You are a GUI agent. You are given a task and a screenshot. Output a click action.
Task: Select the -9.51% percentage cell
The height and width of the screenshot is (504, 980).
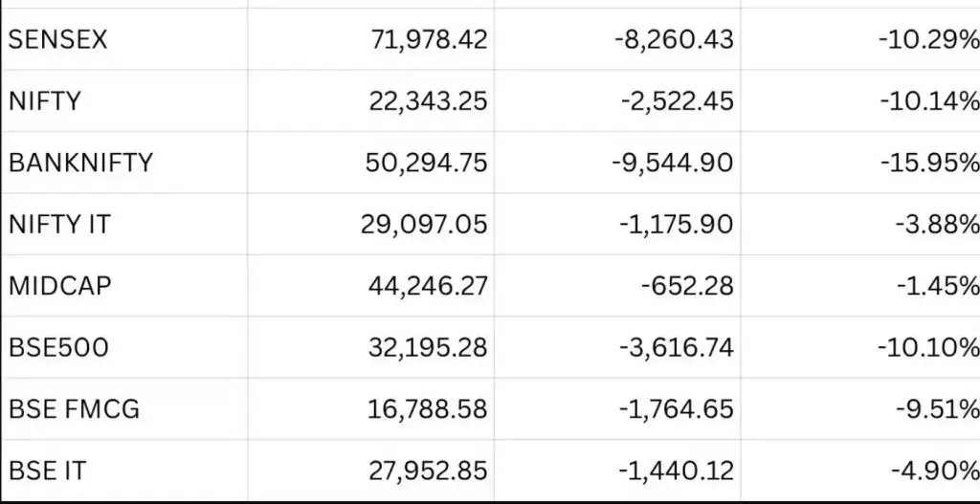pos(937,409)
